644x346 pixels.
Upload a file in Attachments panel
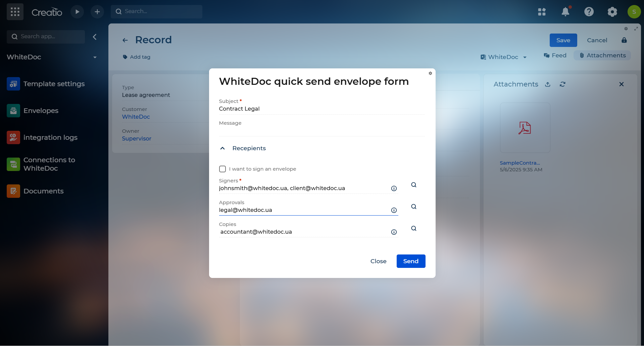coord(548,84)
